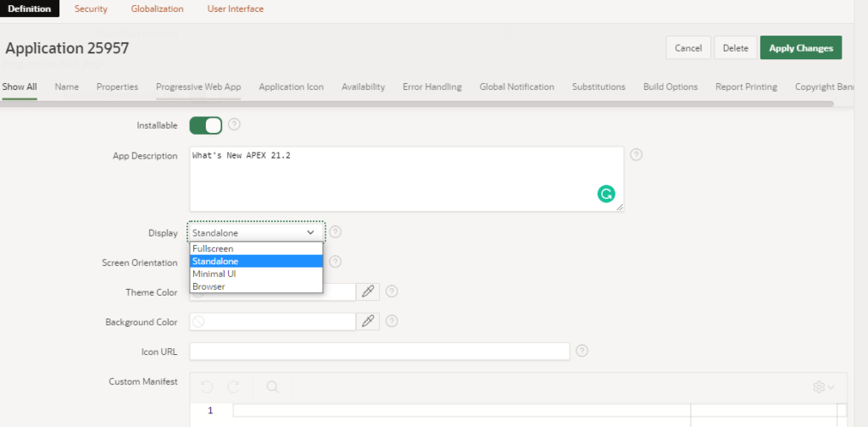This screenshot has width=868, height=427.
Task: Click help icon next to Icon URL
Action: (582, 351)
